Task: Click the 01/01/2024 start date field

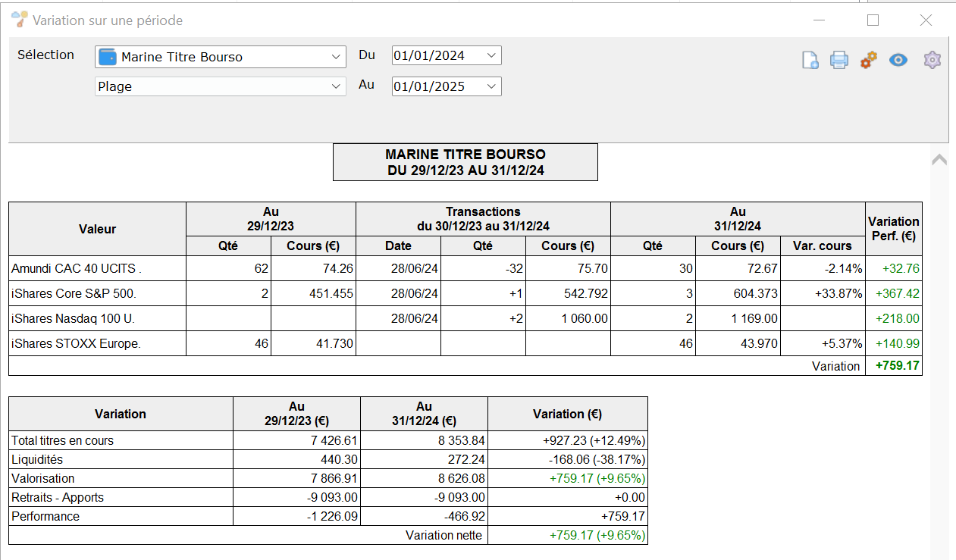Action: 438,55
